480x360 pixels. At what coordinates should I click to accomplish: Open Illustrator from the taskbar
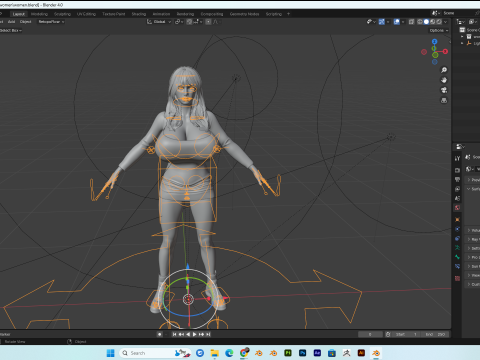(x=361, y=353)
